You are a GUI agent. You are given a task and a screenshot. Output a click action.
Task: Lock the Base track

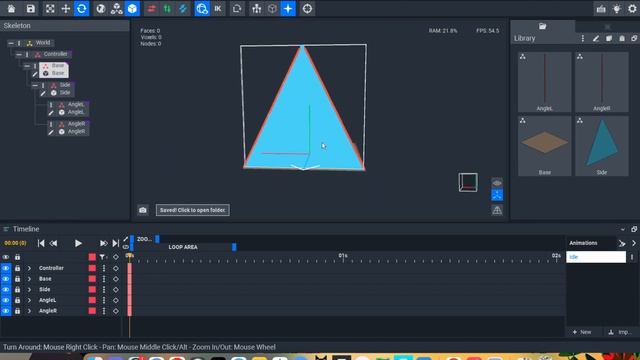click(x=17, y=279)
